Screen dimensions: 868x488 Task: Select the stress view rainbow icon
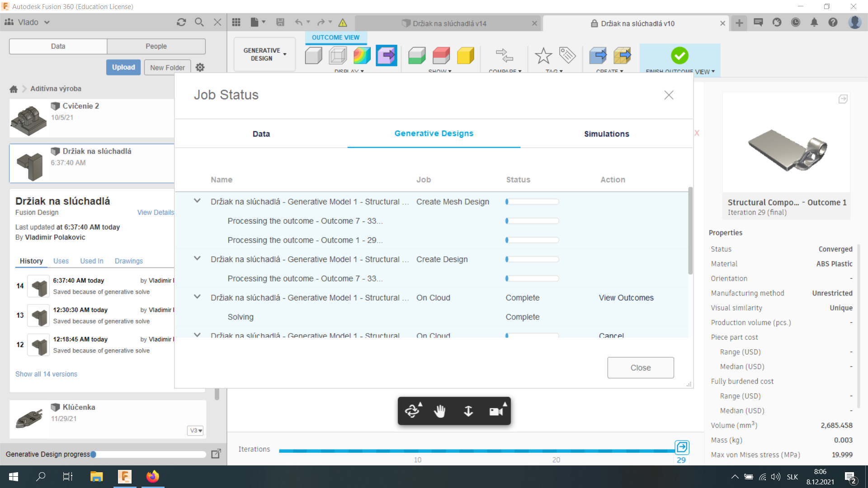362,56
